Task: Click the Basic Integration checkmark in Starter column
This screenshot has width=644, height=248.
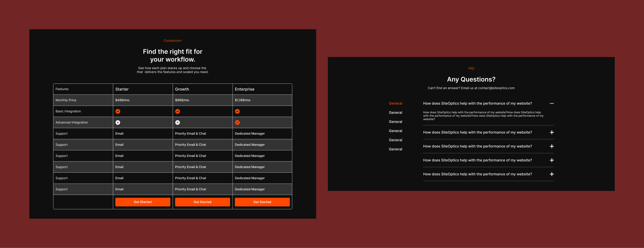Action: pos(118,111)
